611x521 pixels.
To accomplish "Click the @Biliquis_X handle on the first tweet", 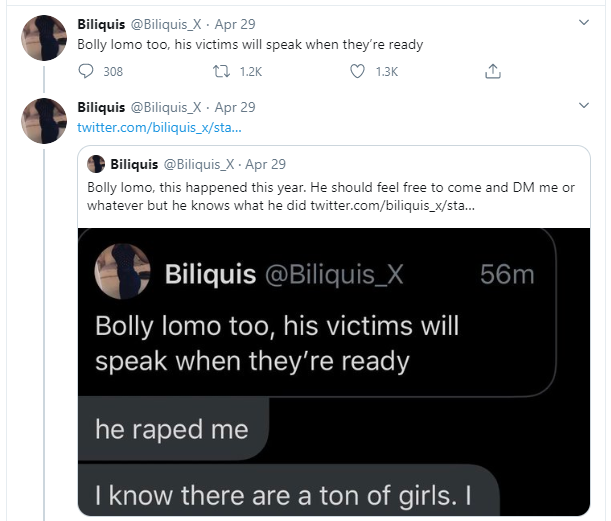I will [x=167, y=24].
